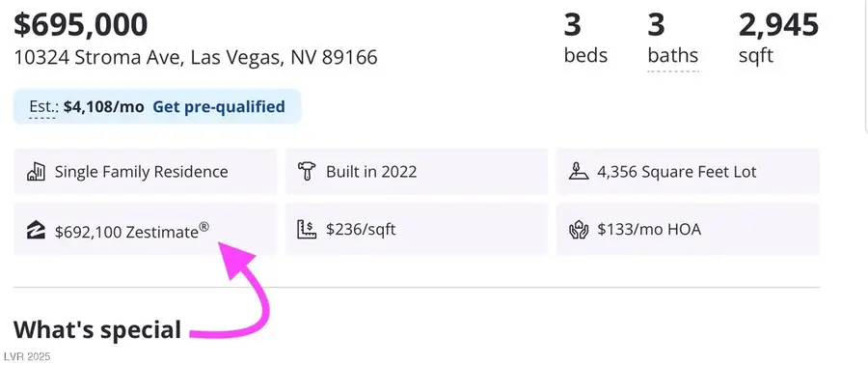This screenshot has height=366, width=868.
Task: Click the $695,000 listing price
Action: 81,25
